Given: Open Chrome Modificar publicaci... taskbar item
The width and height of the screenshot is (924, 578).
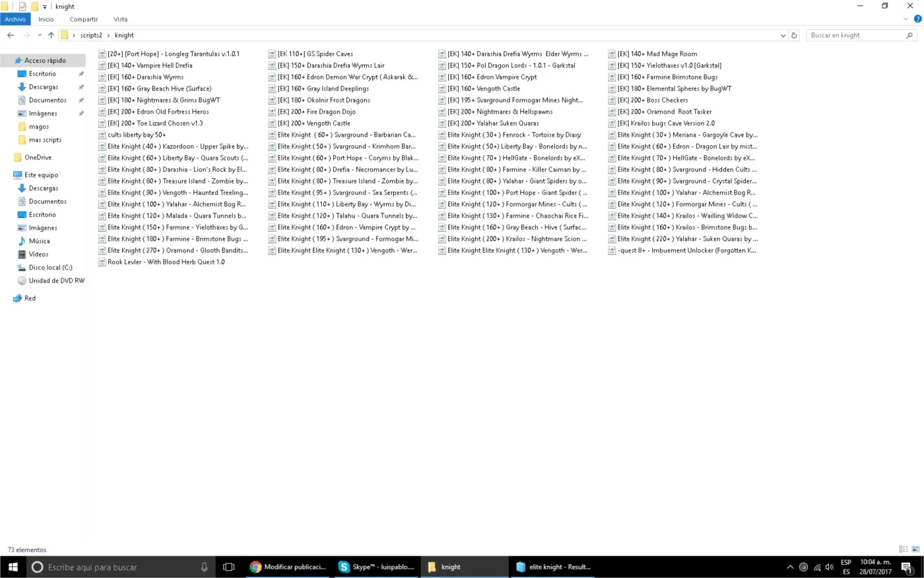Looking at the screenshot, I should (x=288, y=567).
